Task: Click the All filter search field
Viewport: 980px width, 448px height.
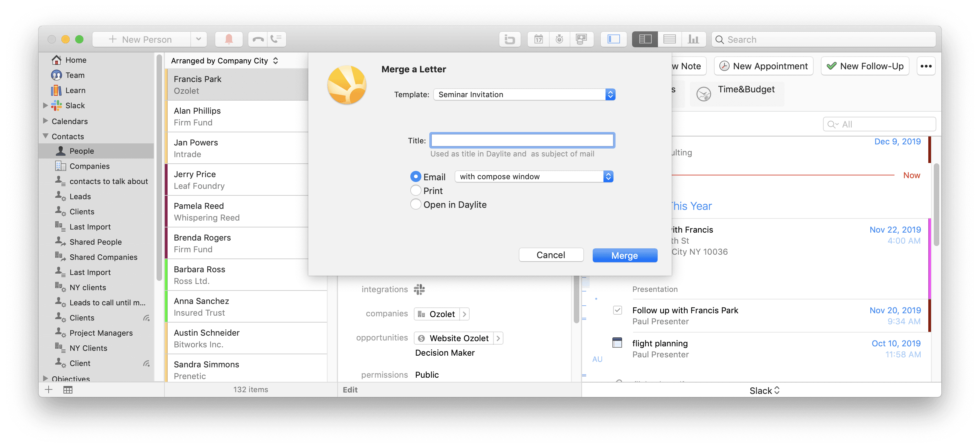Action: click(879, 124)
